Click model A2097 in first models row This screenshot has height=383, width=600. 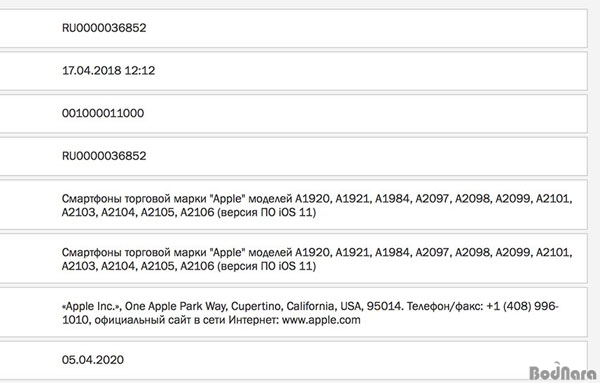[x=432, y=199]
